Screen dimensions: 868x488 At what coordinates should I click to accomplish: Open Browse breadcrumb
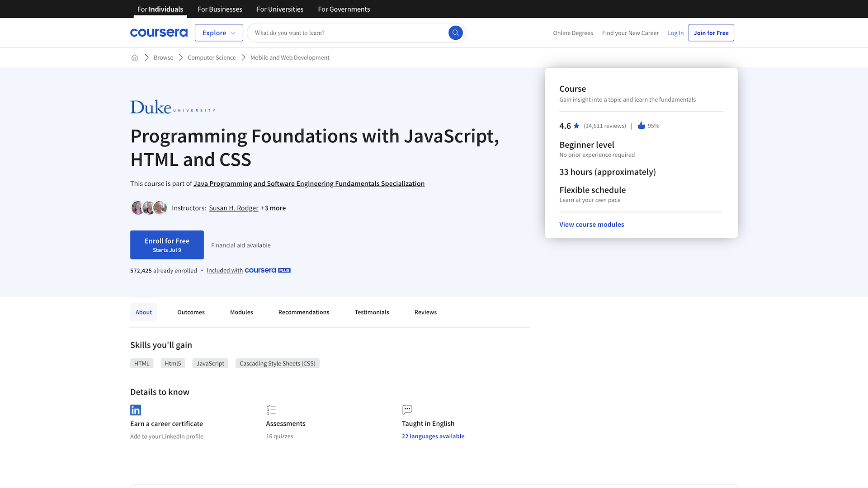163,57
